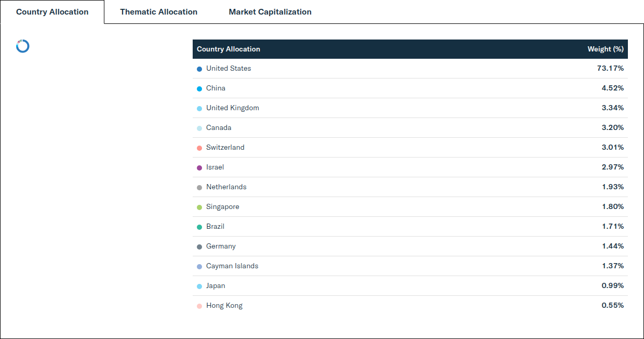Image resolution: width=644 pixels, height=339 pixels.
Task: Click the 73.17% weight value
Action: [x=610, y=68]
